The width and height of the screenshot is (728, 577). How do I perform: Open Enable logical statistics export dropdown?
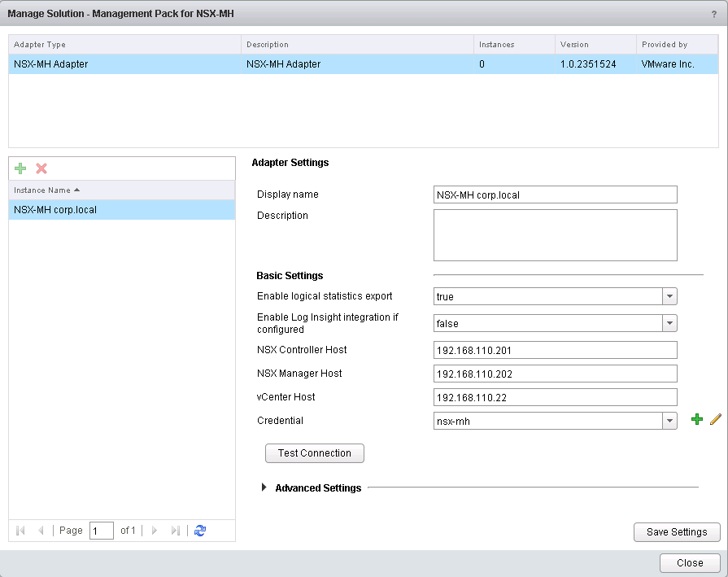pyautogui.click(x=669, y=297)
